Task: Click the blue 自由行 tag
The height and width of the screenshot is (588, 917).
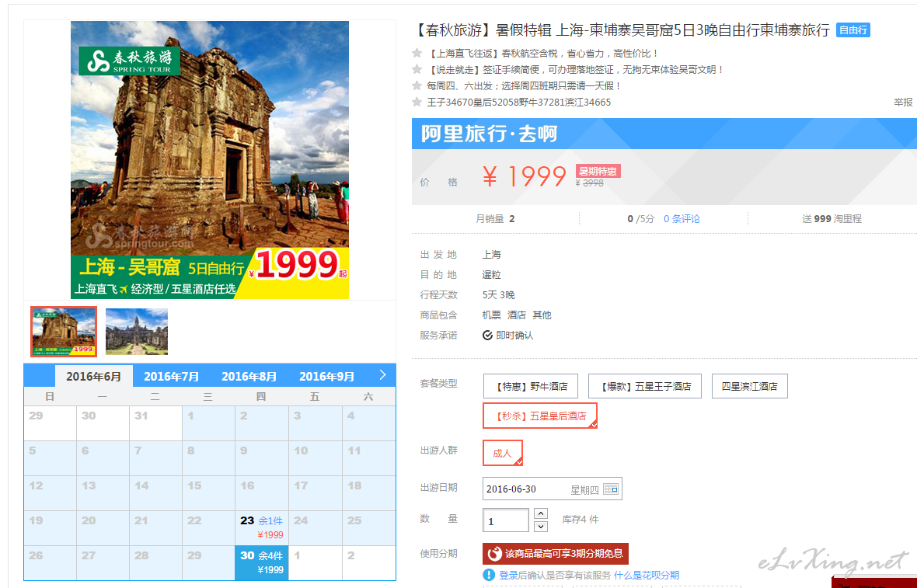Action: [853, 30]
